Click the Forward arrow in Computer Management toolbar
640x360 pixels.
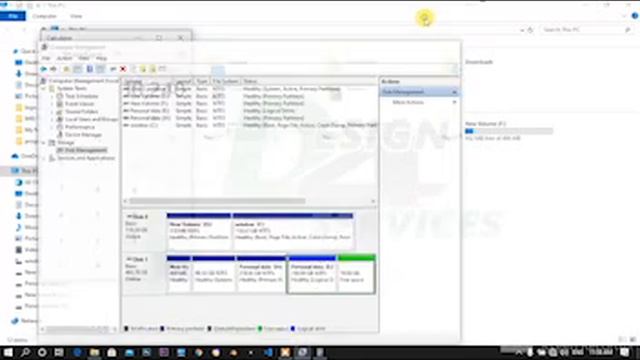[53, 69]
